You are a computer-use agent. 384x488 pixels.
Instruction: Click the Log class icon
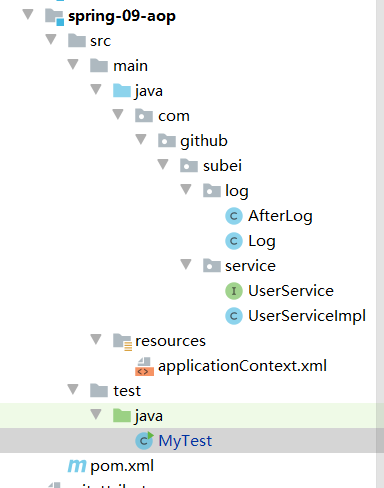[x=234, y=241]
